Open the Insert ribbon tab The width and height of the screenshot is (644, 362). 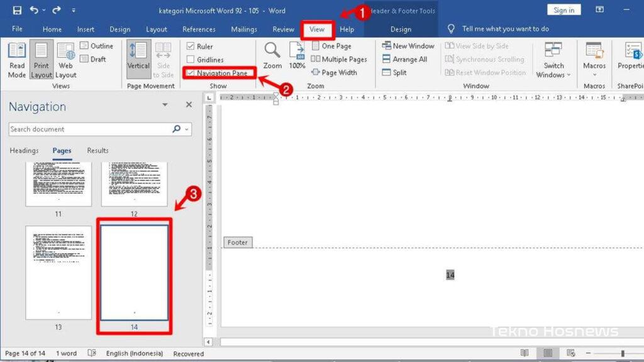[86, 29]
